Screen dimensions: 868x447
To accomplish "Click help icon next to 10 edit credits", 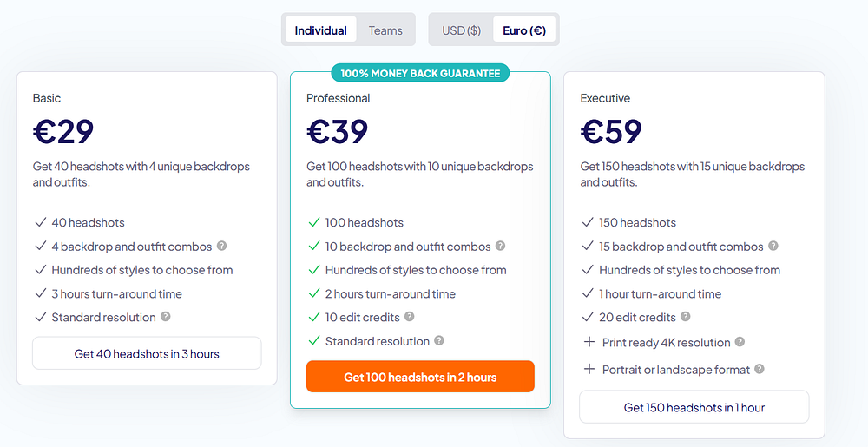I will point(409,317).
